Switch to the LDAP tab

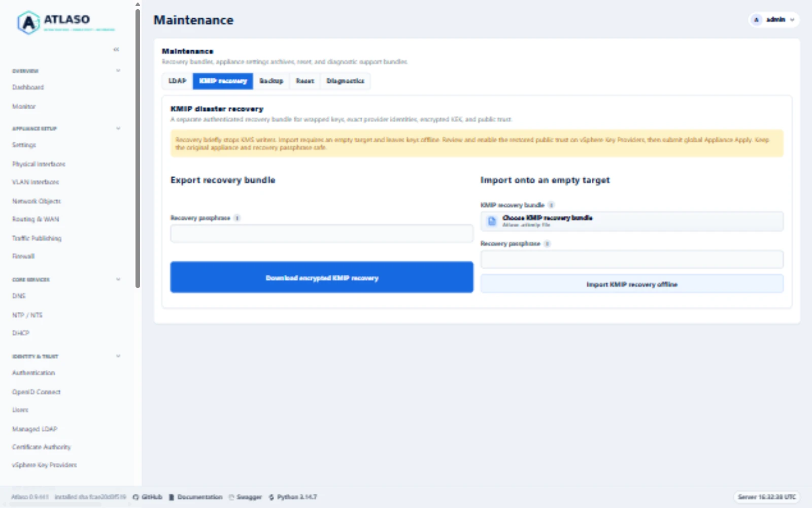[x=178, y=81]
